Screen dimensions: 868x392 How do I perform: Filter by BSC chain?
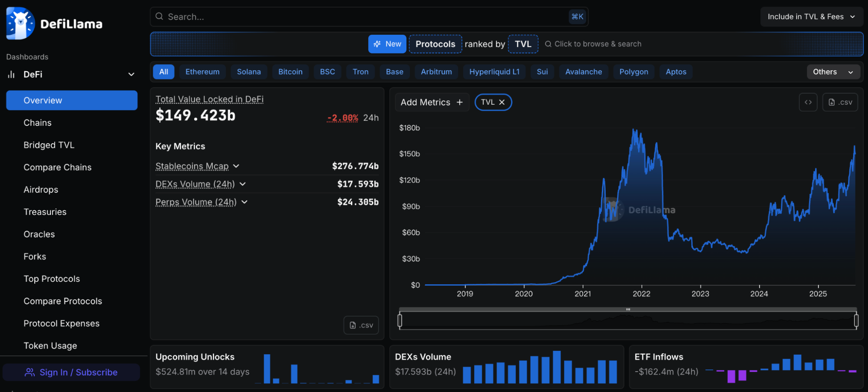pyautogui.click(x=327, y=72)
